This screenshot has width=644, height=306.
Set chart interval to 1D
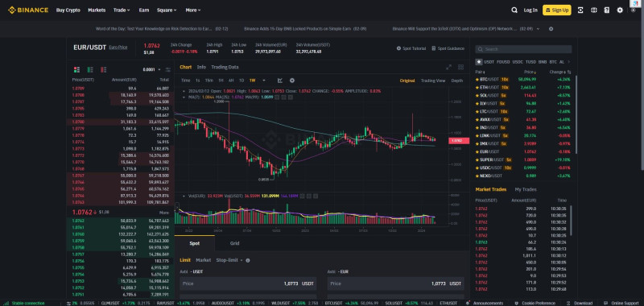click(242, 81)
